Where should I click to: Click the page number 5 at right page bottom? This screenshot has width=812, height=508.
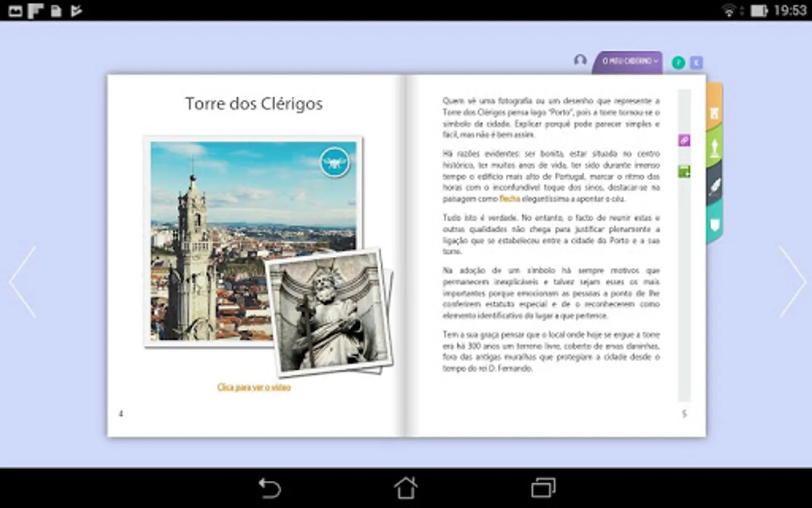coord(684,414)
